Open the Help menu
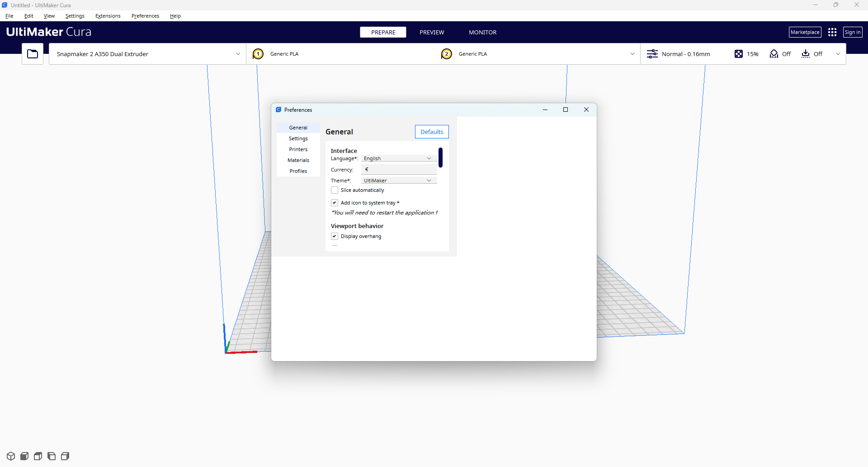Image resolution: width=868 pixels, height=467 pixels. (x=175, y=16)
